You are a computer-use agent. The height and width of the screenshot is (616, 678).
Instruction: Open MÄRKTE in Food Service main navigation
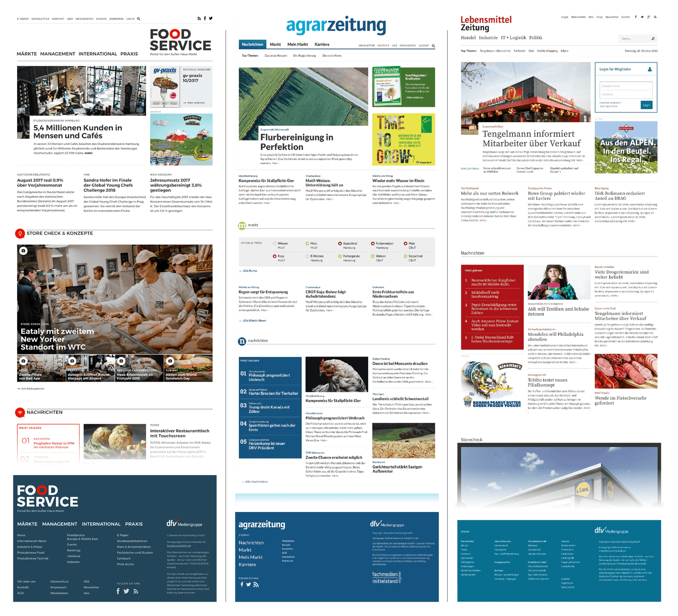click(x=27, y=54)
